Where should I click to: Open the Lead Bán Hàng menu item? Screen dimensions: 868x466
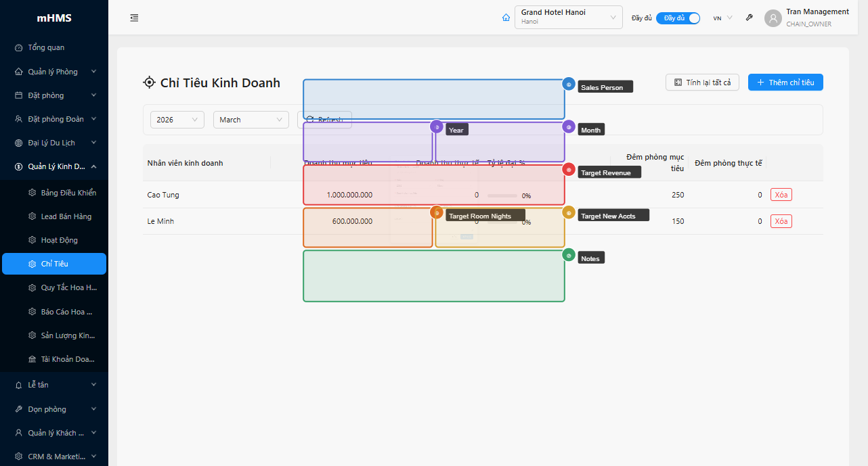[66, 216]
